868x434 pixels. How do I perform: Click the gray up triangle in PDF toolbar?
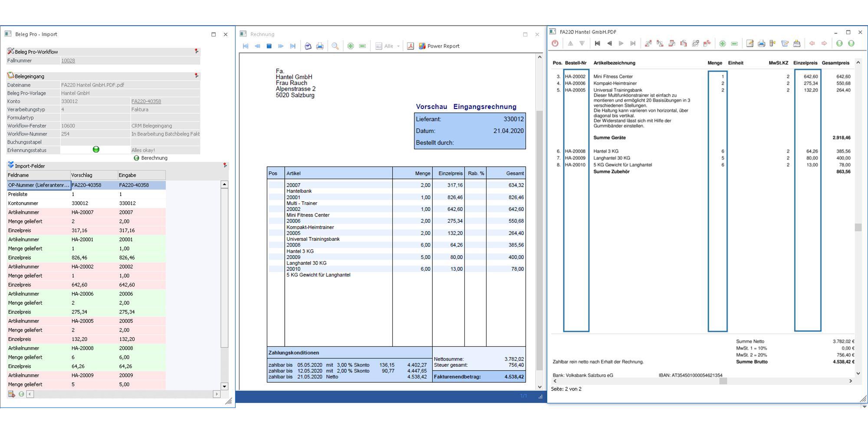[x=570, y=43]
